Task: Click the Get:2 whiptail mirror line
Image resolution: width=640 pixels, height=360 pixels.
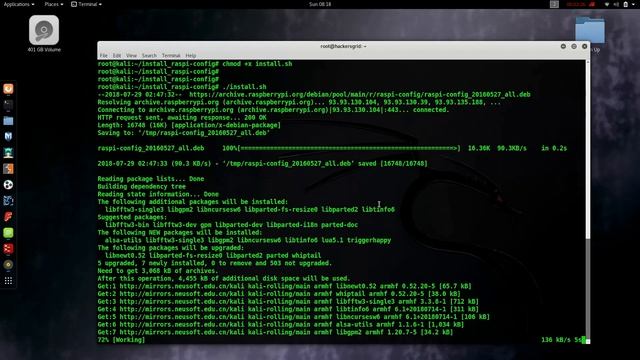Action: pyautogui.click(x=279, y=294)
